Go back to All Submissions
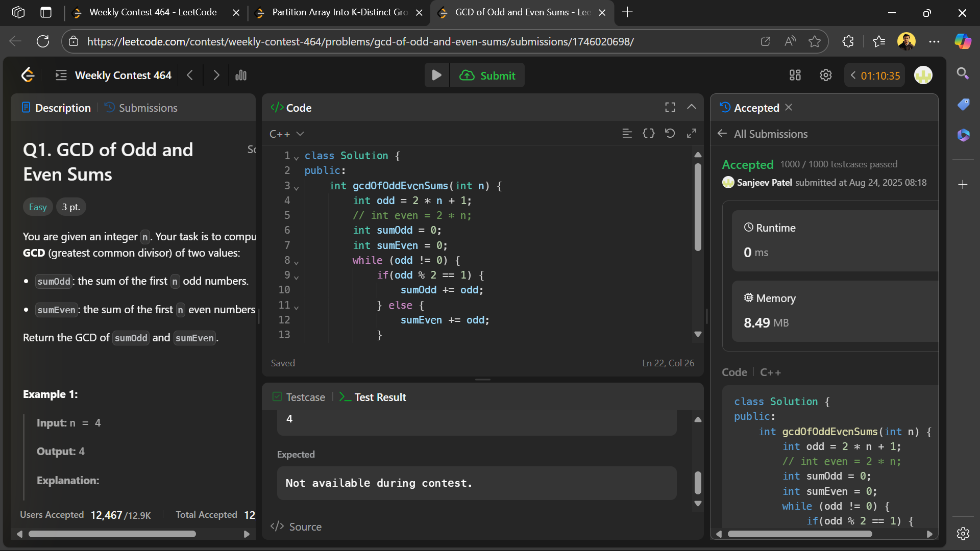Screen dimensions: 980x551 click(763, 134)
